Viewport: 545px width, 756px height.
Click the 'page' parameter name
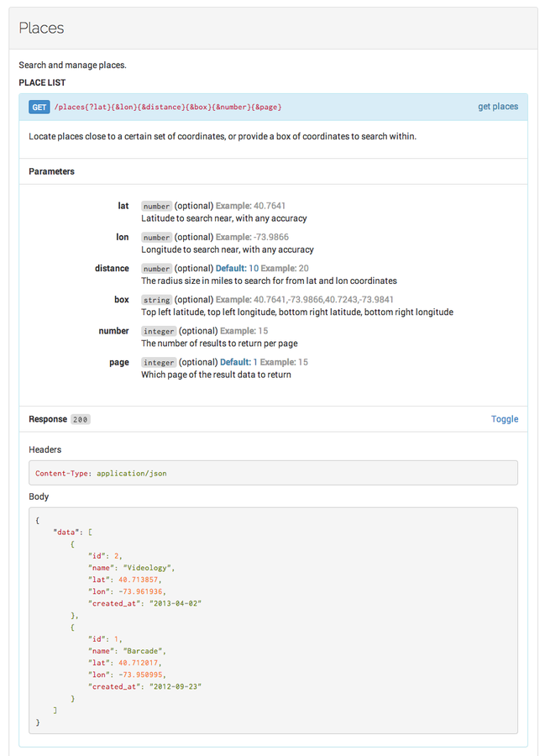119,363
